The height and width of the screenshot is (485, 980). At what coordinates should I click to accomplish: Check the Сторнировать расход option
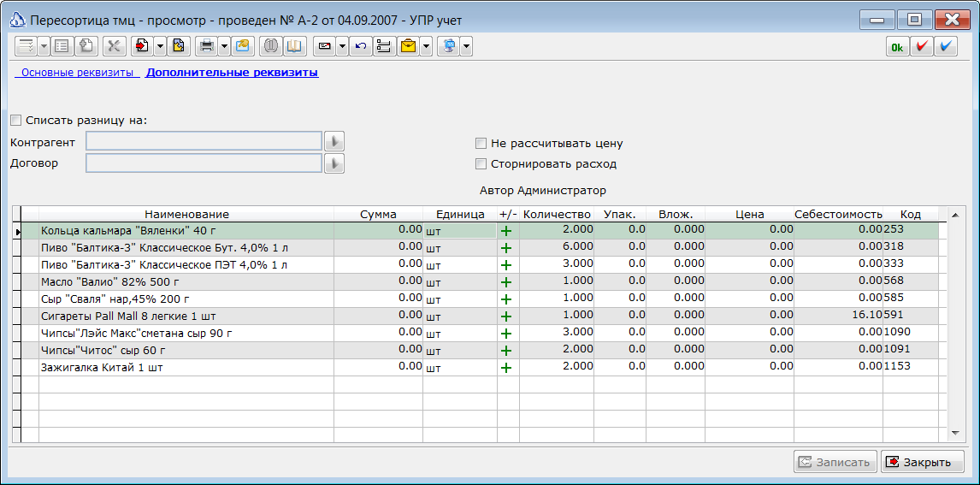[481, 163]
